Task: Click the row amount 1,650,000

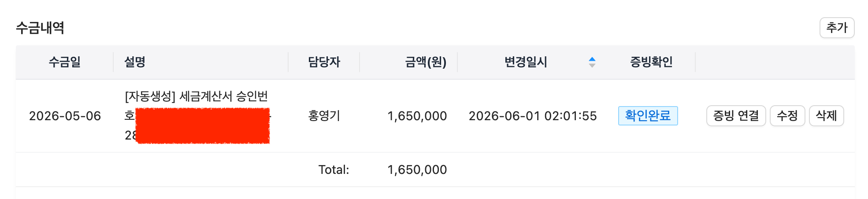Action: [x=417, y=116]
